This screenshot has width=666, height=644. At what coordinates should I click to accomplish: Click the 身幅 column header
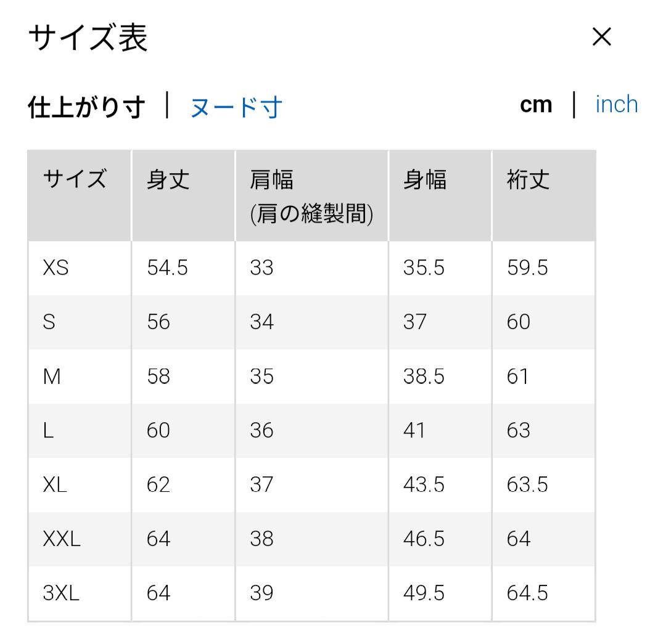[424, 180]
